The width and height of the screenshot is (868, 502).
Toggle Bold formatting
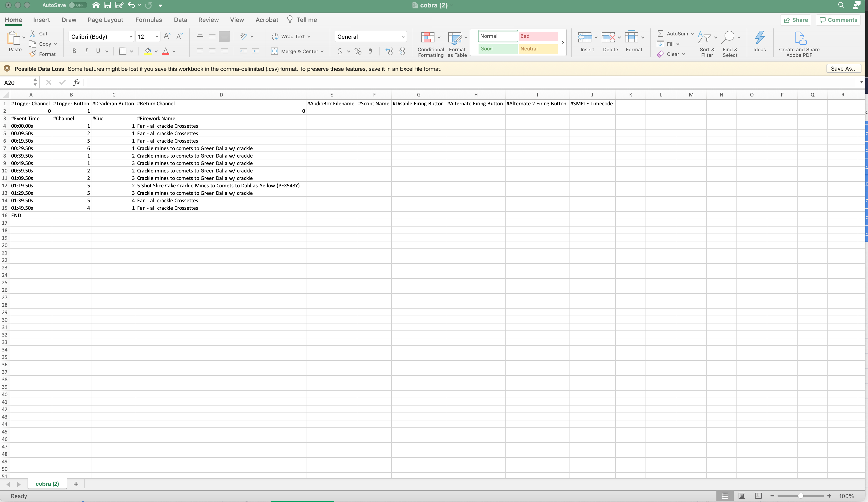click(74, 51)
